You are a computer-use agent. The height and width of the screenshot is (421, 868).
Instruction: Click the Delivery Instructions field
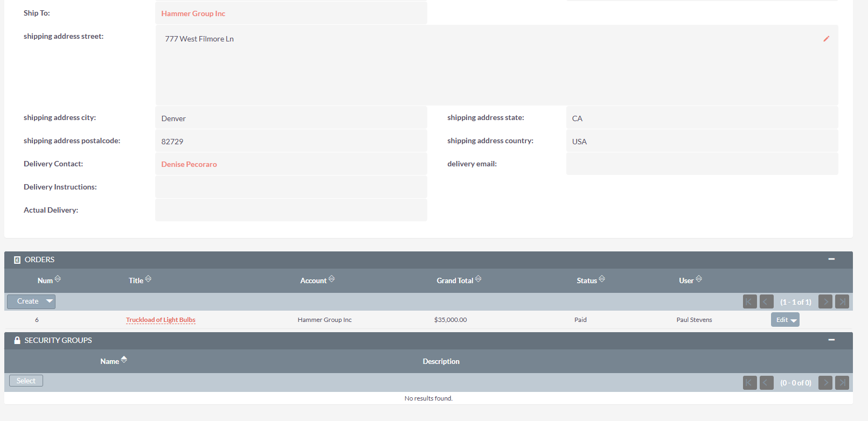click(x=291, y=187)
